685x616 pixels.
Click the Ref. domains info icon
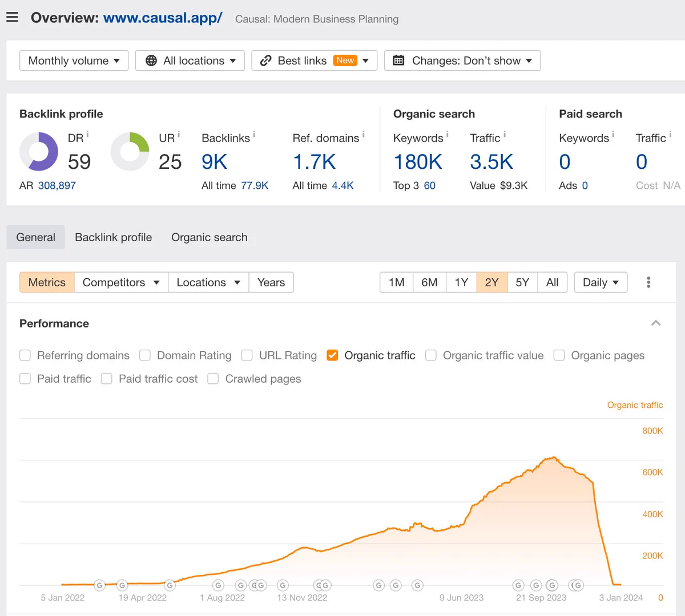tap(363, 135)
